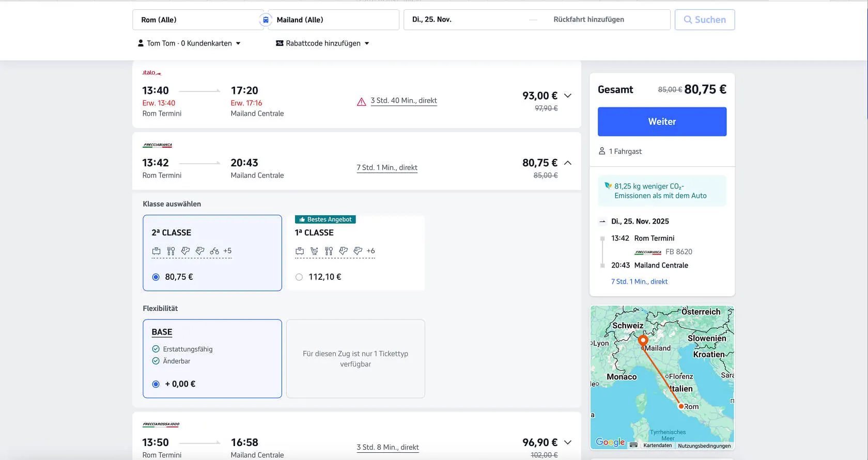The height and width of the screenshot is (460, 868).
Task: Expand the 13:50 Frecciarossa trip chevron
Action: pos(568,442)
